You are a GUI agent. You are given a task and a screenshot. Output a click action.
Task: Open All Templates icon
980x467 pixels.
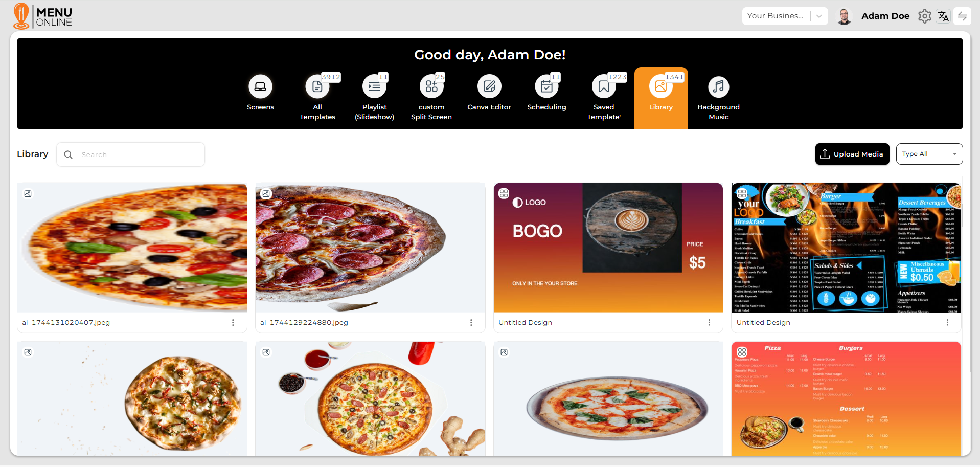[x=317, y=86]
